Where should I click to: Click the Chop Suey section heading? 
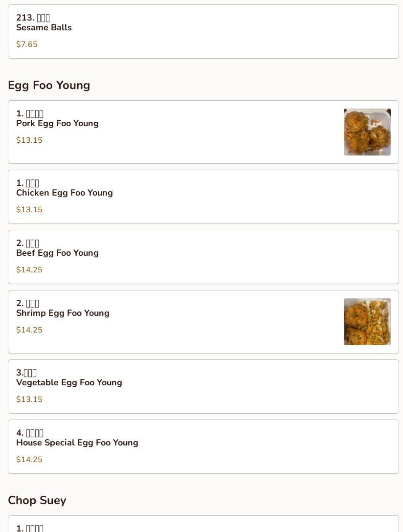(x=37, y=500)
